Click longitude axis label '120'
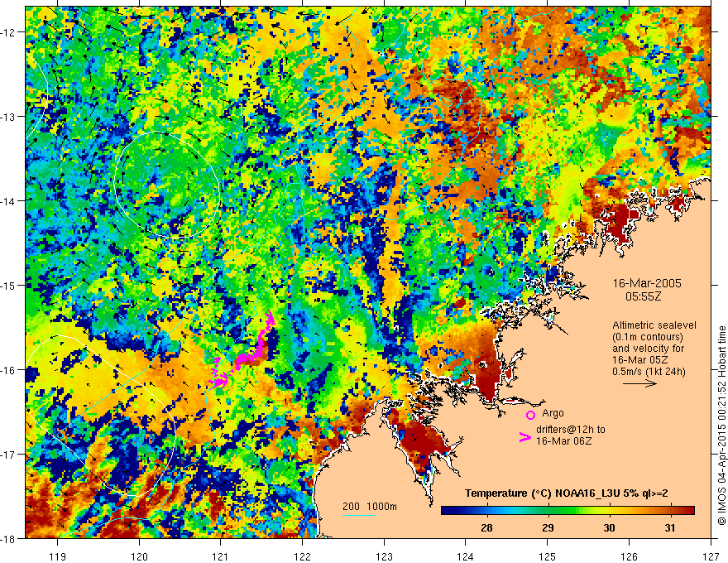Screen dimensions: 728x563 click(139, 556)
